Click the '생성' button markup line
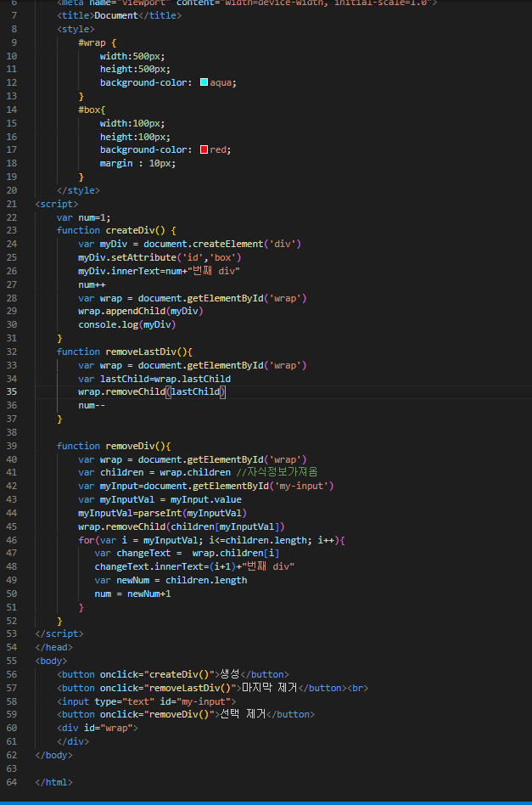The height and width of the screenshot is (805, 532). (x=173, y=674)
